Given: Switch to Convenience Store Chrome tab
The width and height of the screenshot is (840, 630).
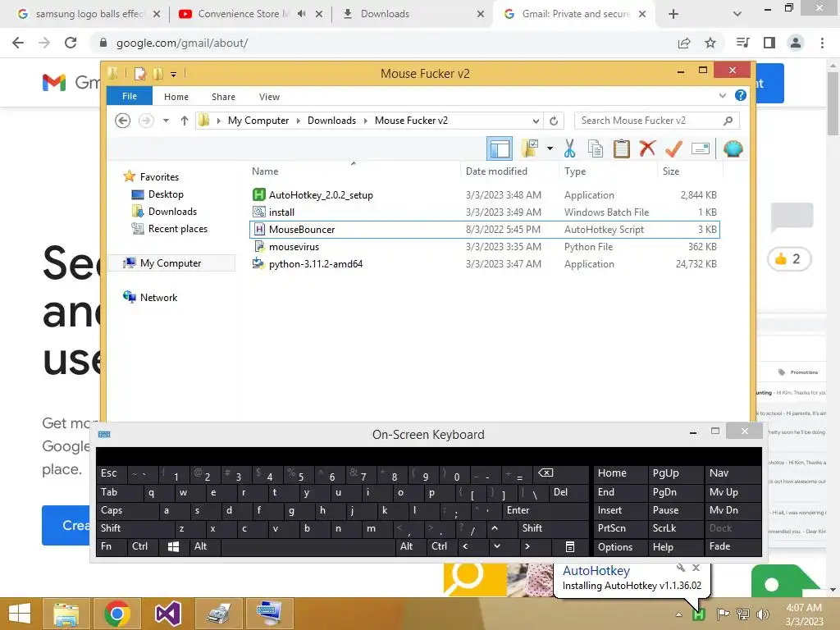Looking at the screenshot, I should click(251, 14).
